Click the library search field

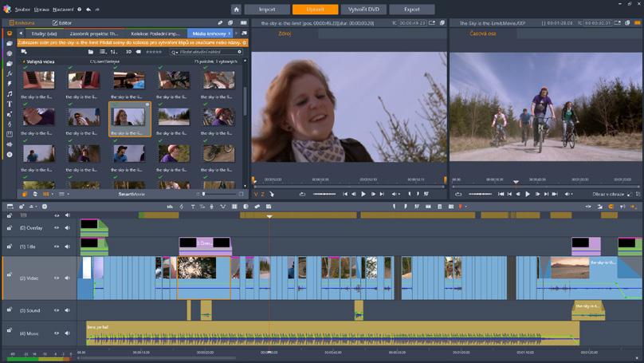(x=206, y=52)
